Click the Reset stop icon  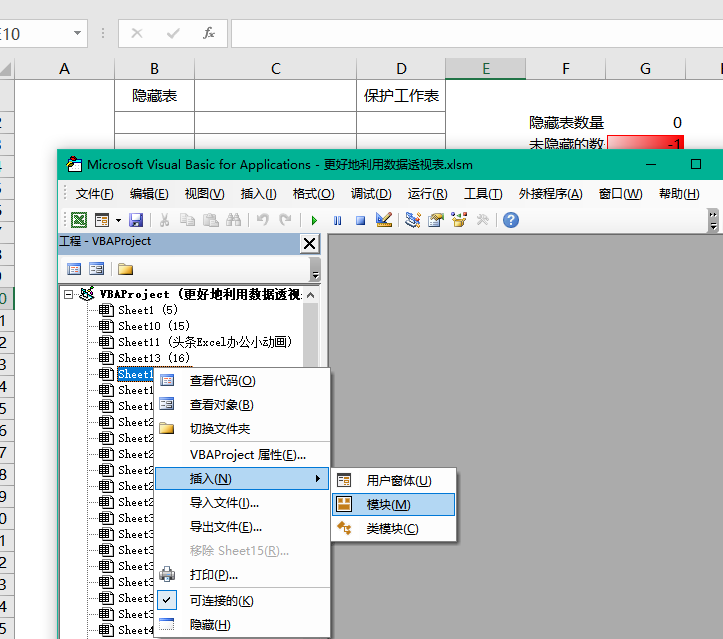361,220
